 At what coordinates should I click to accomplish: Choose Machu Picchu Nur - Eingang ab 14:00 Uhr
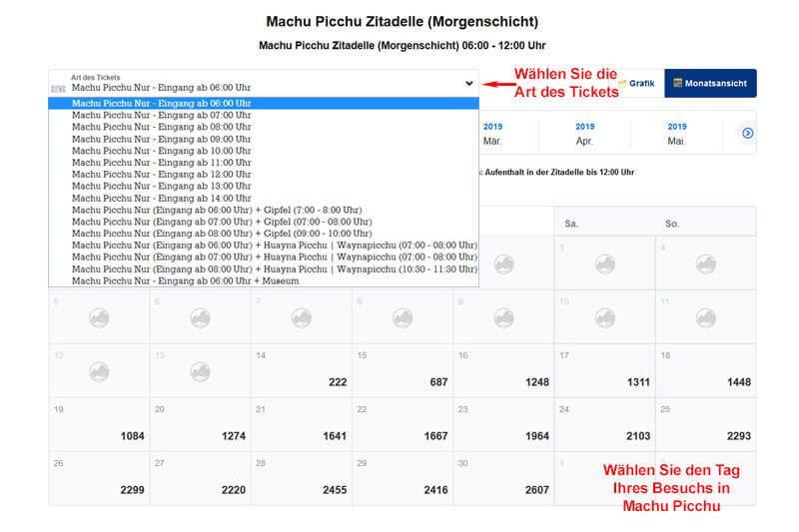click(264, 198)
